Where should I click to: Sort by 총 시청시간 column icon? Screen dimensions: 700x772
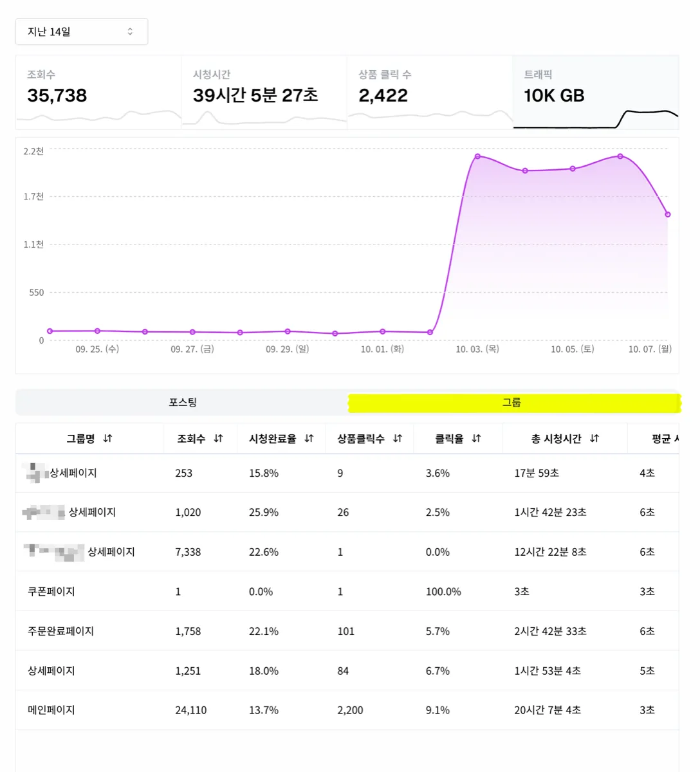(x=594, y=439)
